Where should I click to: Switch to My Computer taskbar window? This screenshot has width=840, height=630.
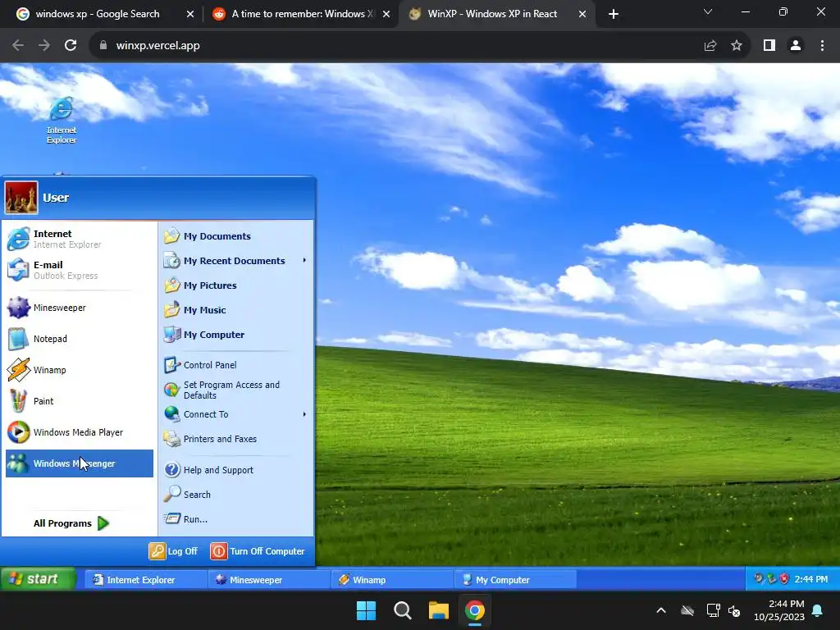515,580
